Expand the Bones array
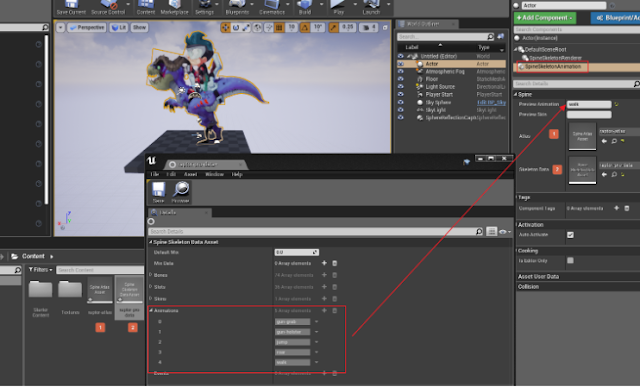Screen dimensions: 640x387 151,275
